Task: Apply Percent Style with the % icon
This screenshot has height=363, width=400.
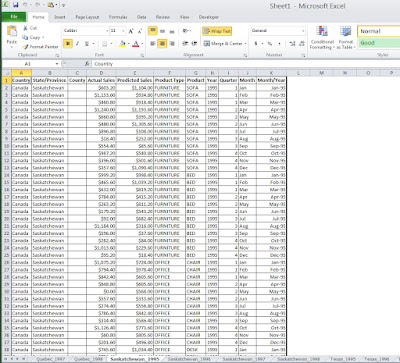Action: tap(270, 44)
